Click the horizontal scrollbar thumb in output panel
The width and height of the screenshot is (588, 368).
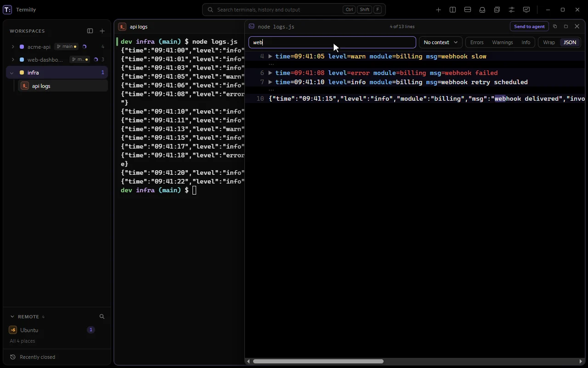point(318,362)
